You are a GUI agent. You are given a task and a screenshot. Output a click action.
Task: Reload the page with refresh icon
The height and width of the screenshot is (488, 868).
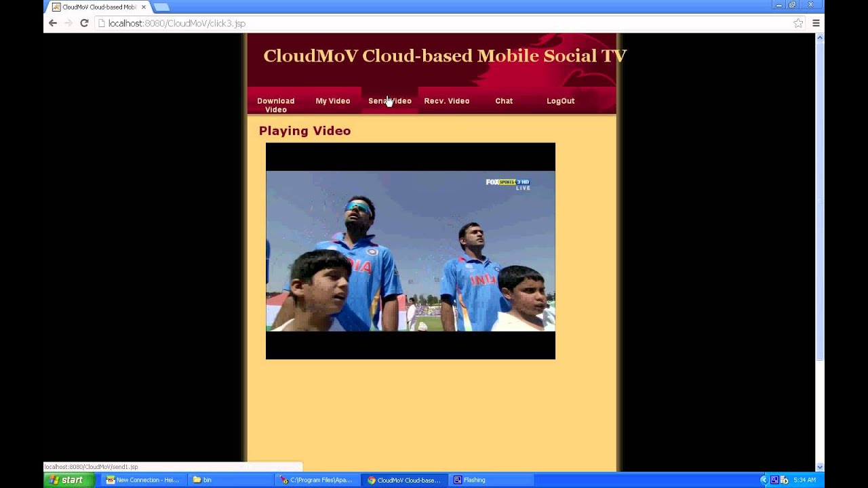84,23
